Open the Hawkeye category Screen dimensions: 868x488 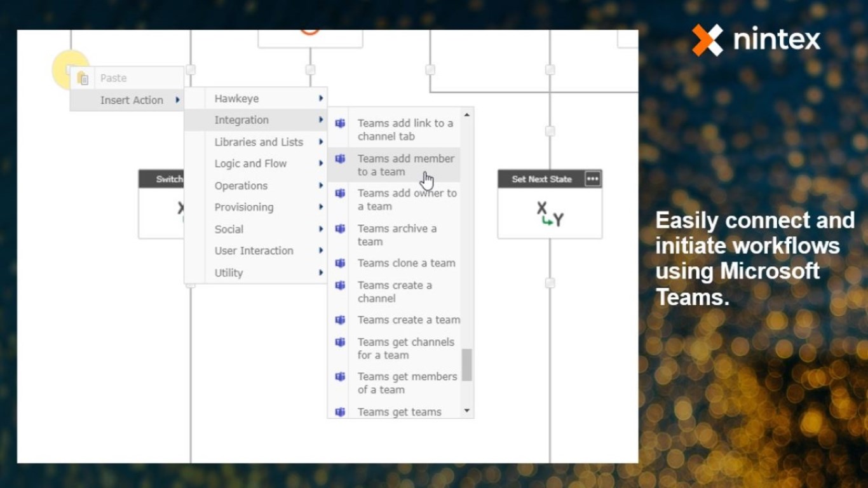[255, 98]
